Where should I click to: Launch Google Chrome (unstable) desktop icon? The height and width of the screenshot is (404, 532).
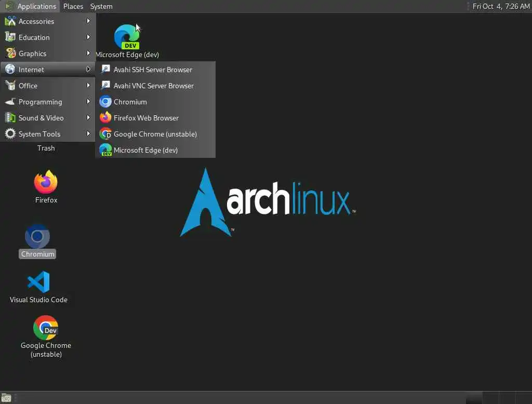pos(46,328)
